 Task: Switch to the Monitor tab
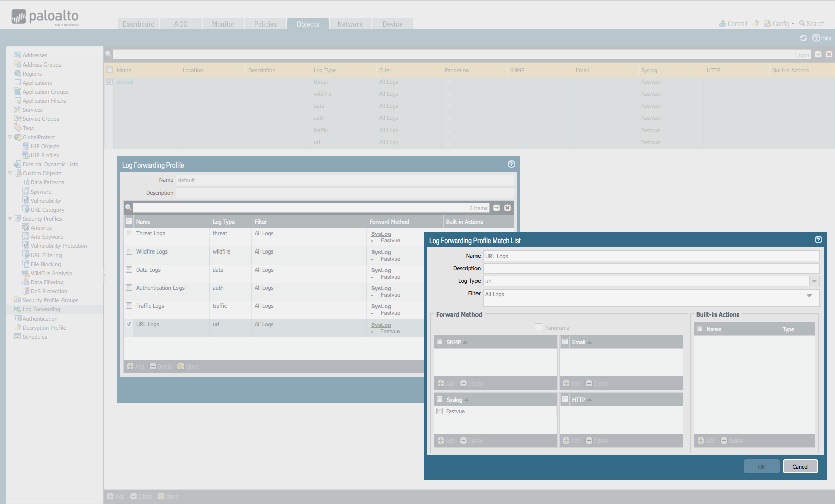223,24
